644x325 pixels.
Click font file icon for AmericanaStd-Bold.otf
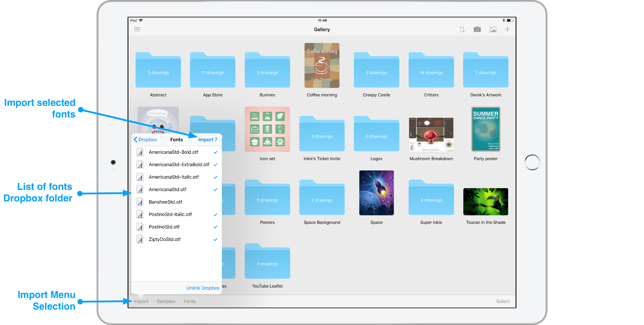pyautogui.click(x=140, y=152)
